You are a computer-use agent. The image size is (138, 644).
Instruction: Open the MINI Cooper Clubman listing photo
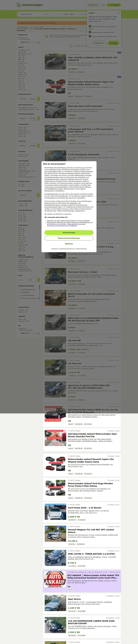point(55,61)
